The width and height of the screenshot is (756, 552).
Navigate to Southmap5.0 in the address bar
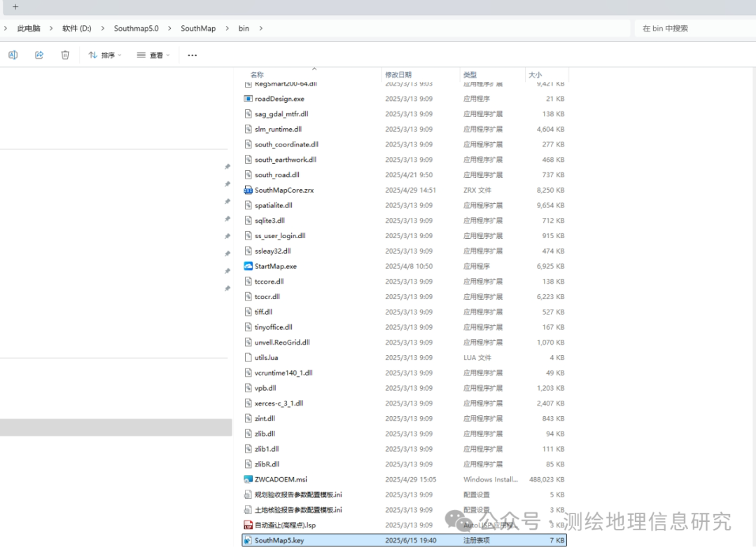(136, 28)
